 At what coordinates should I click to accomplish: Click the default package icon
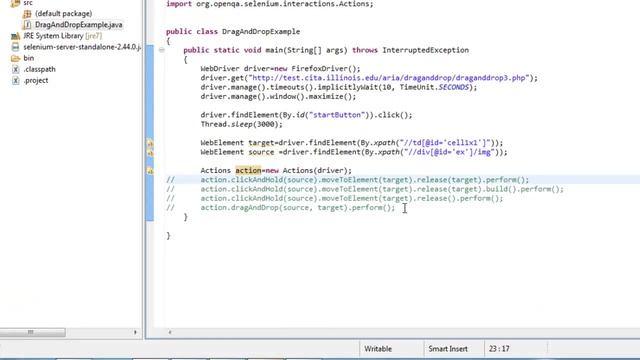27,14
